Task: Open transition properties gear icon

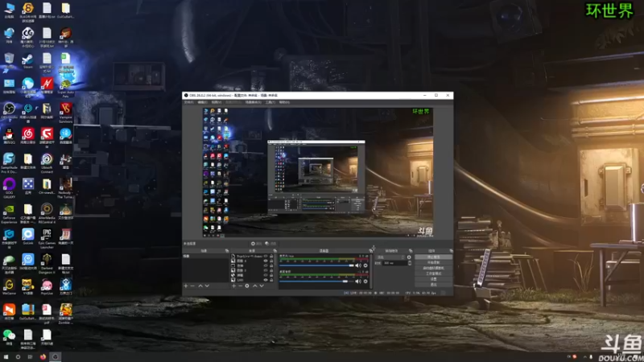Action: tap(409, 257)
